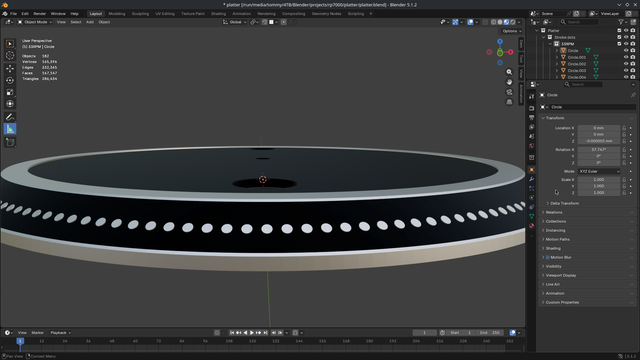Select the Rotate tool
This screenshot has height=360, width=640.
point(10,80)
